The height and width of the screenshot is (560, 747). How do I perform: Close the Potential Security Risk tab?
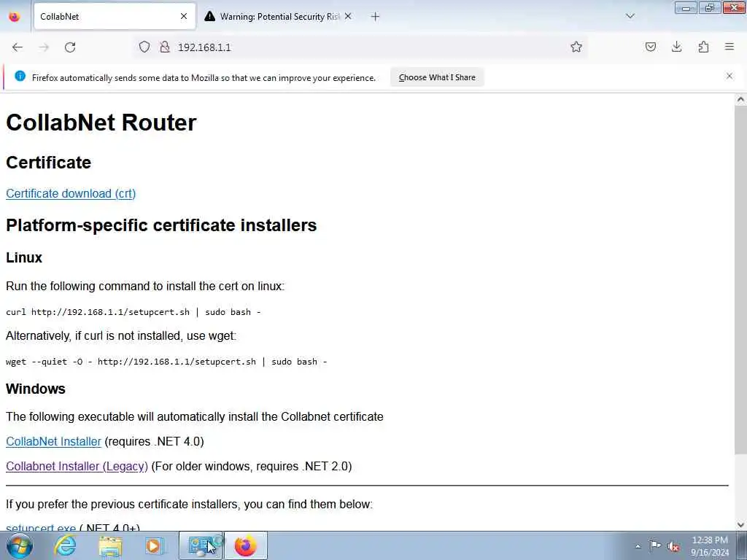[x=348, y=17]
